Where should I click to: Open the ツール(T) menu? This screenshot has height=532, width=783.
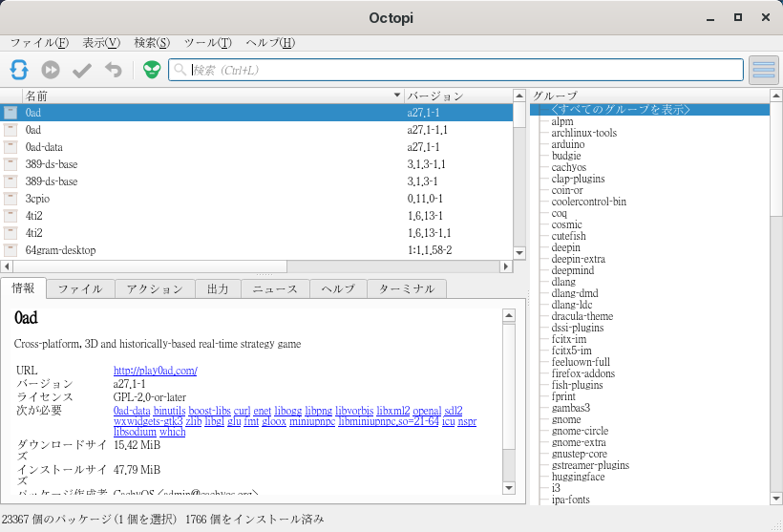[x=208, y=42]
